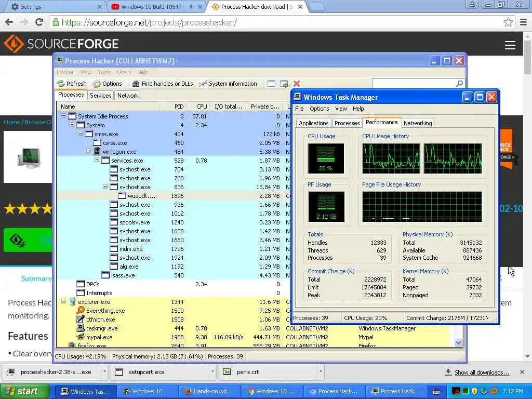Click the red X icon in Process Hacker toolbar
532x399 pixels.
coord(297,84)
